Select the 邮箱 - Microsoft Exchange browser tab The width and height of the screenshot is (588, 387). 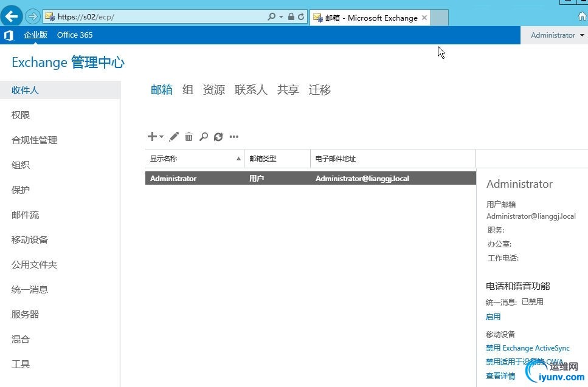point(370,18)
